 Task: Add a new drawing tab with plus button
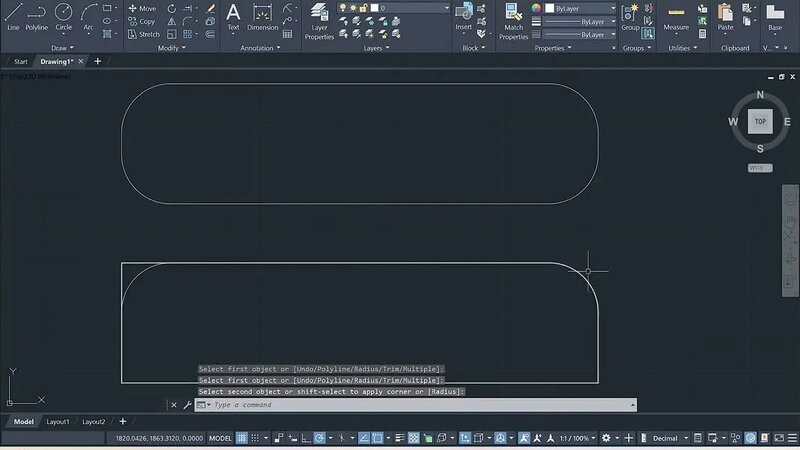click(97, 61)
